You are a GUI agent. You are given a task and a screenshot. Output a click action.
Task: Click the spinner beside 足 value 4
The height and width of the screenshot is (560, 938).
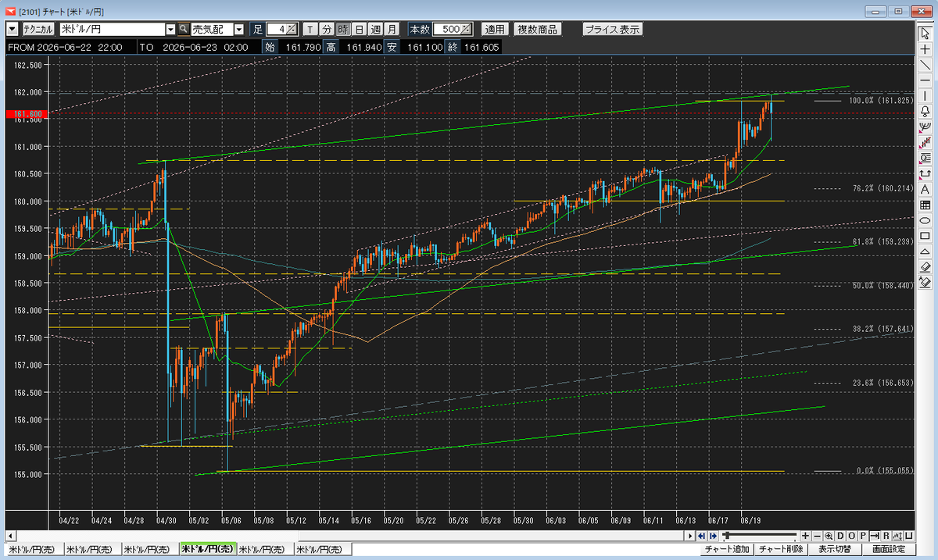(x=292, y=29)
